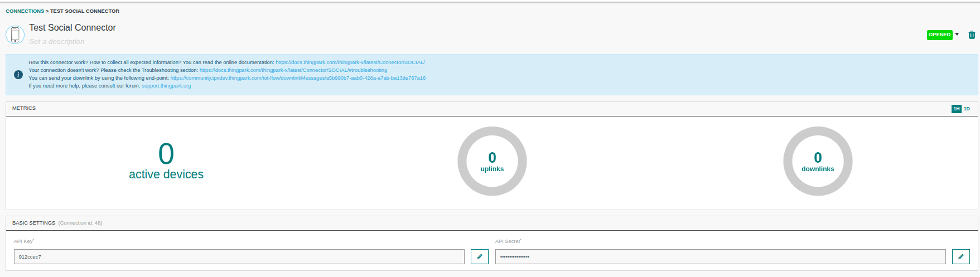Viewport: 980px width, 277px height.
Task: Switch metrics to the 1H view
Action: pos(956,109)
